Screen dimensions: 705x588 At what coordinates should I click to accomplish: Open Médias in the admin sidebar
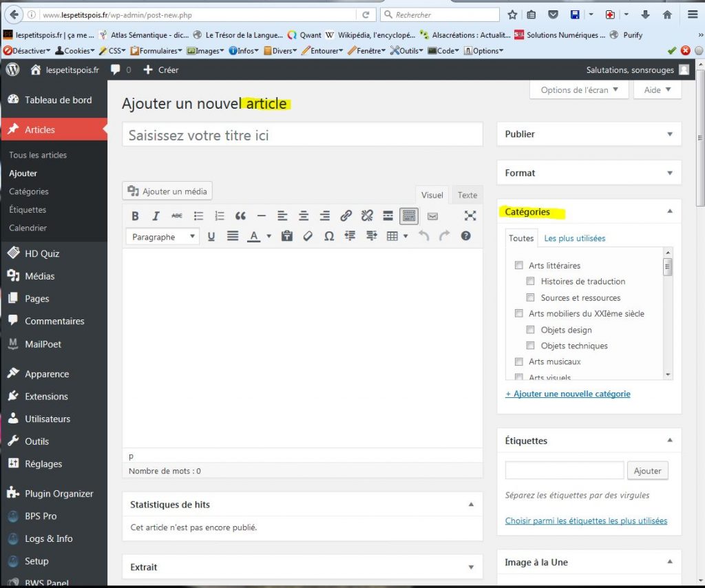coord(39,276)
